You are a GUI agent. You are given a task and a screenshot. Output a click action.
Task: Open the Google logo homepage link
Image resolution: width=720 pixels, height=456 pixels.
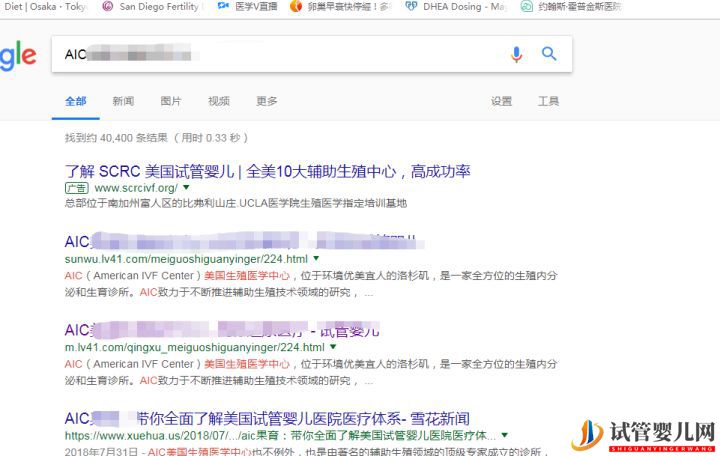tap(17, 55)
